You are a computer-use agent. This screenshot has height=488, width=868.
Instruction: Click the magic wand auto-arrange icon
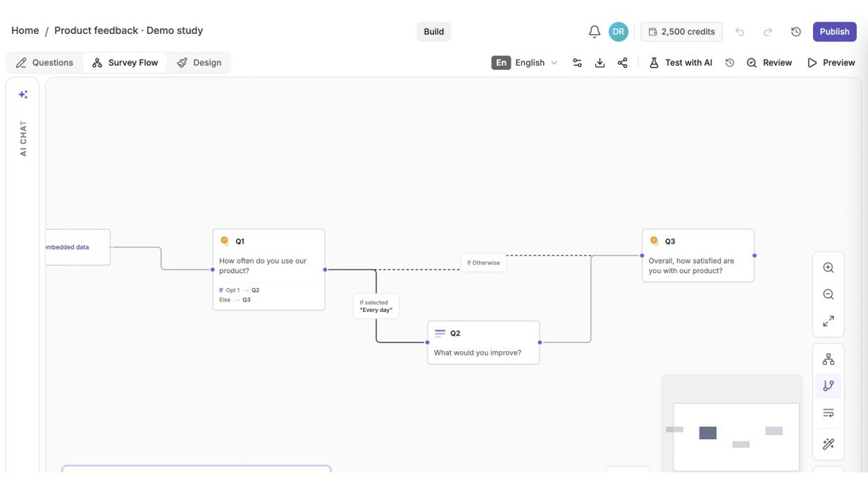829,444
